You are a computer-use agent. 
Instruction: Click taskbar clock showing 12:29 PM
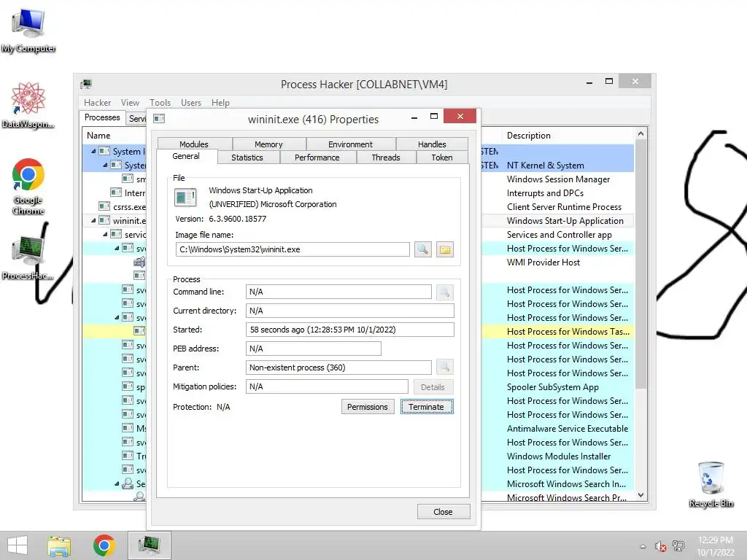pos(716,540)
